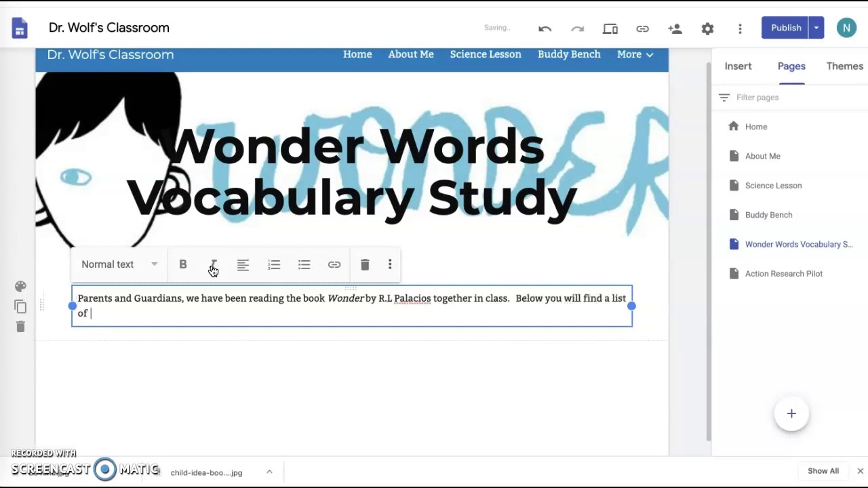Open Science Lesson in site navigation
Screen dimensions: 868x488
(x=486, y=54)
